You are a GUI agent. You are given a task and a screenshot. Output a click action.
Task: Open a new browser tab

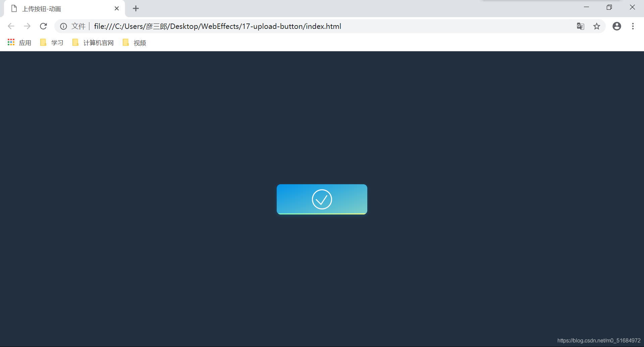tap(136, 8)
